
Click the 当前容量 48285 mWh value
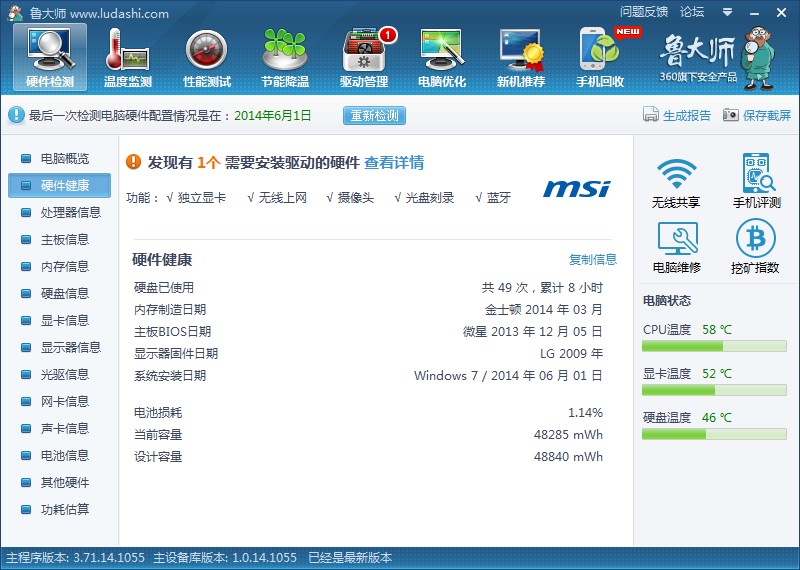click(x=568, y=434)
